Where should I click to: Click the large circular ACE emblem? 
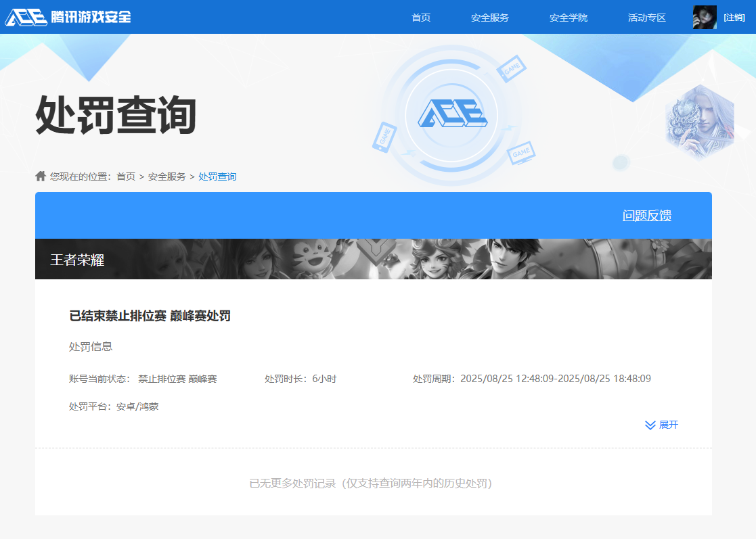(451, 113)
